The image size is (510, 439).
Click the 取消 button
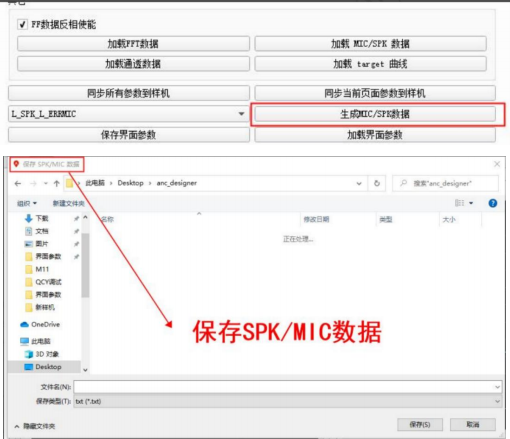pyautogui.click(x=473, y=424)
